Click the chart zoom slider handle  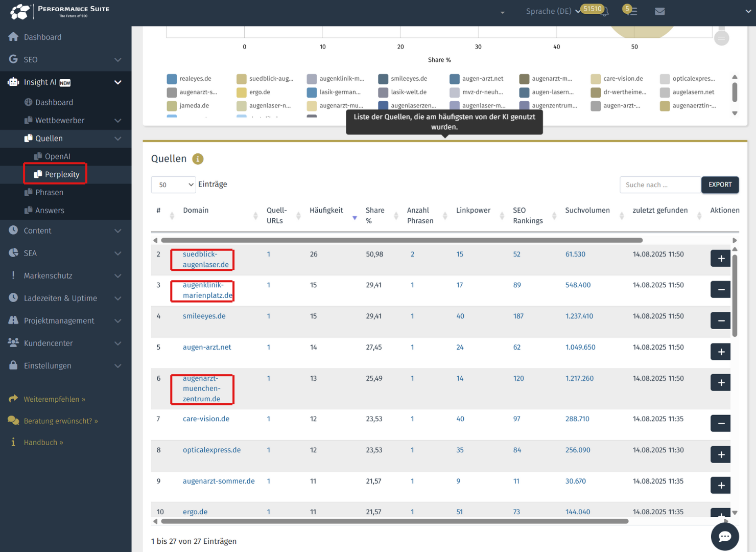[721, 38]
